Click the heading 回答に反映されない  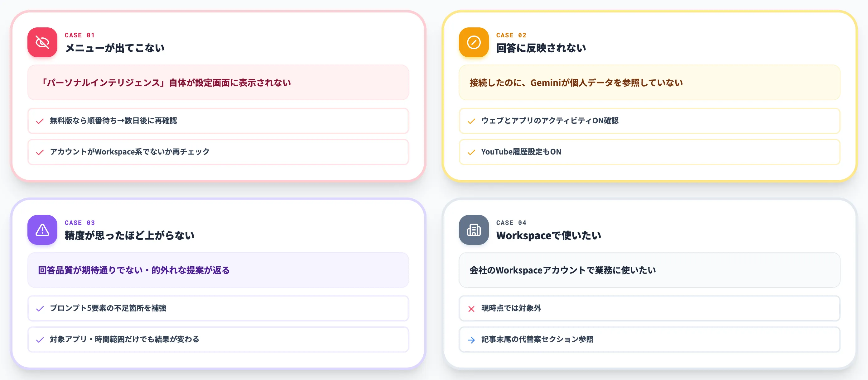pyautogui.click(x=541, y=48)
